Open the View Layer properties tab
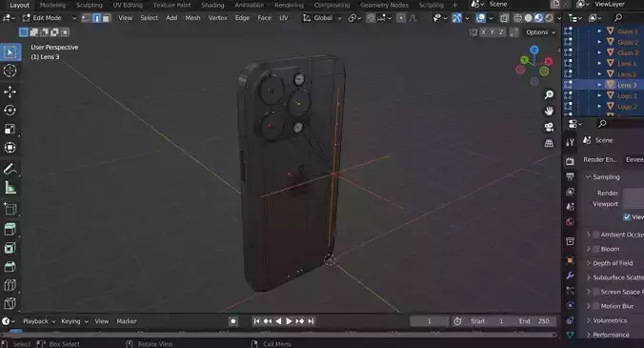The height and width of the screenshot is (348, 644). (x=570, y=192)
